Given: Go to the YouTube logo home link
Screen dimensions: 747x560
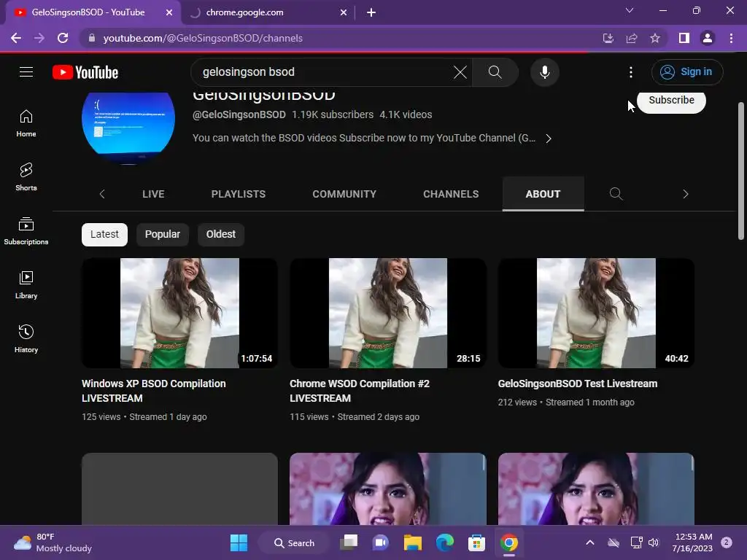Looking at the screenshot, I should pyautogui.click(x=85, y=72).
